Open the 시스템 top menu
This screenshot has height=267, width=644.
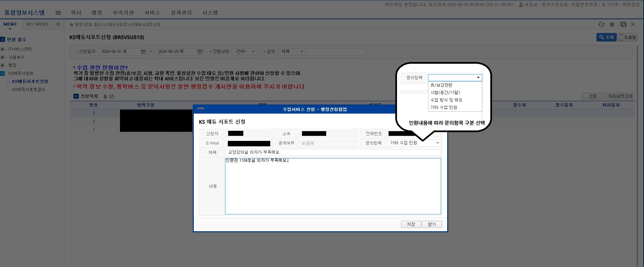coord(210,12)
